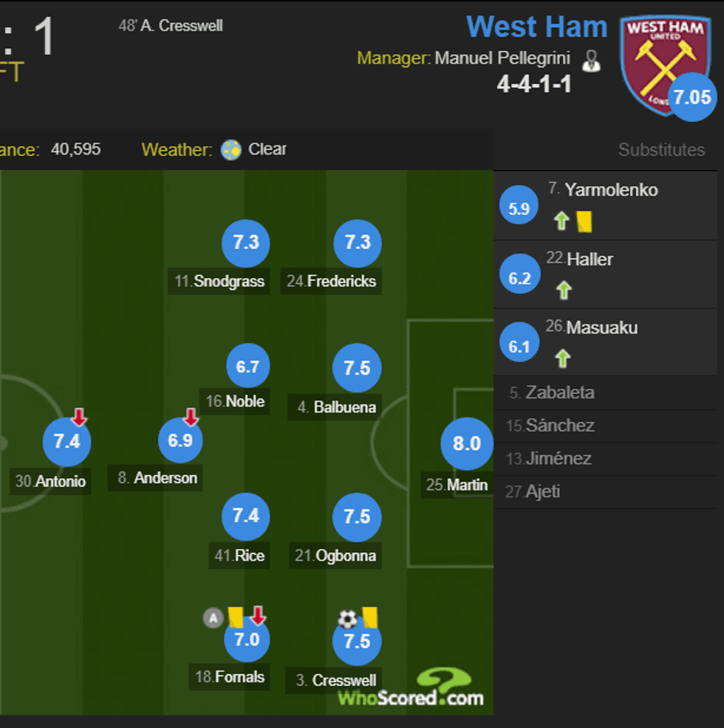Select Martin's 8.0 rating bubble
The height and width of the screenshot is (728, 724).
point(466,443)
